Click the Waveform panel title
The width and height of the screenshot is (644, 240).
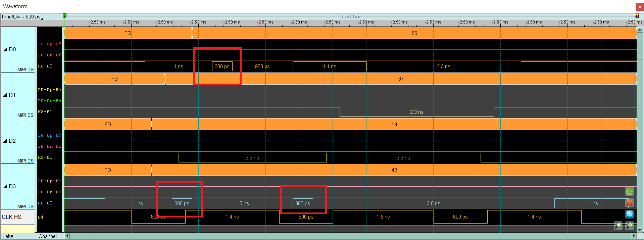click(15, 6)
